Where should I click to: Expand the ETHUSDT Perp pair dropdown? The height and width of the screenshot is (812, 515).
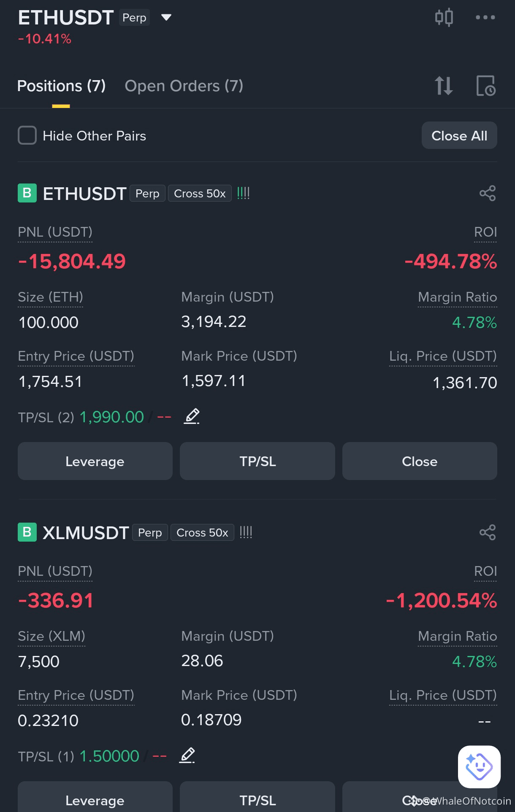click(x=166, y=17)
